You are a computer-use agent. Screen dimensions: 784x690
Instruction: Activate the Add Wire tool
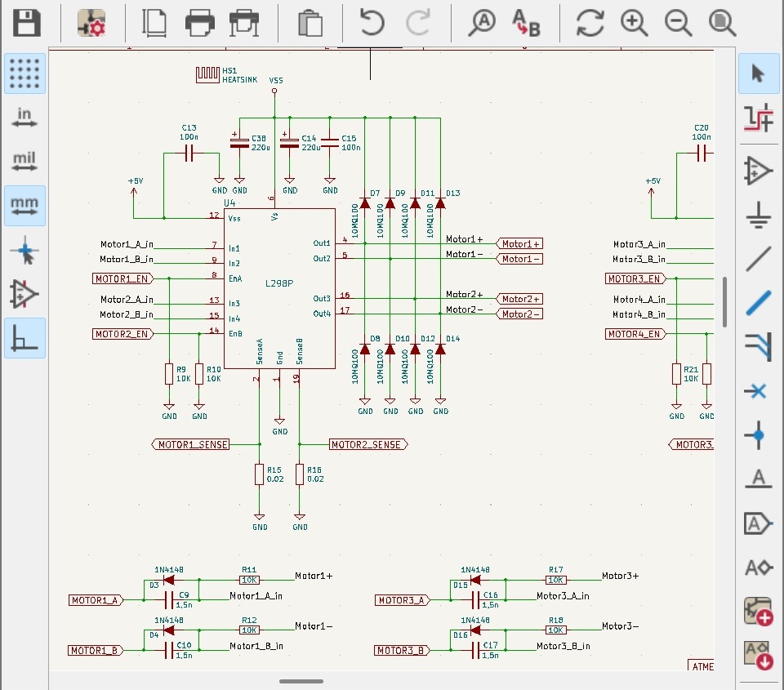click(x=758, y=259)
